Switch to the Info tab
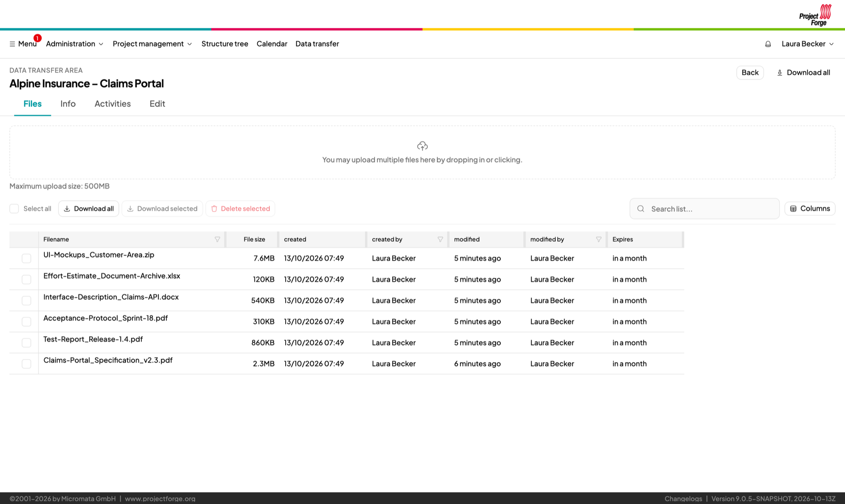This screenshot has width=845, height=504. coord(68,104)
